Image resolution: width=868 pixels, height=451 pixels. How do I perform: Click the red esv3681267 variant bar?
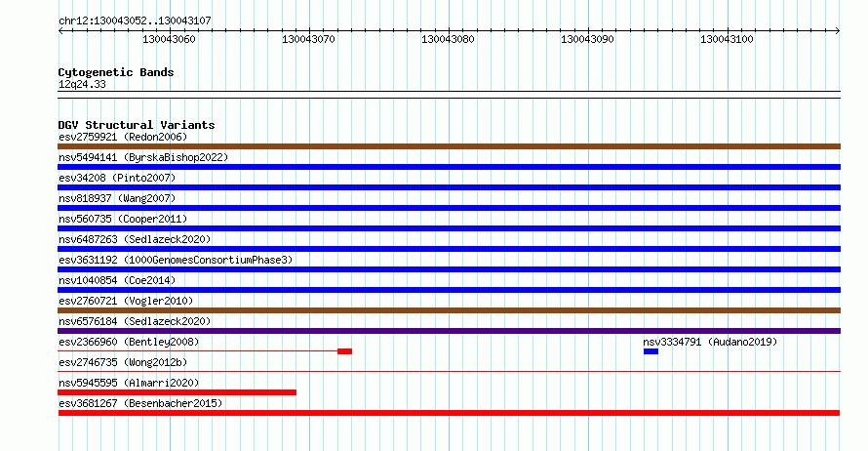pyautogui.click(x=449, y=413)
